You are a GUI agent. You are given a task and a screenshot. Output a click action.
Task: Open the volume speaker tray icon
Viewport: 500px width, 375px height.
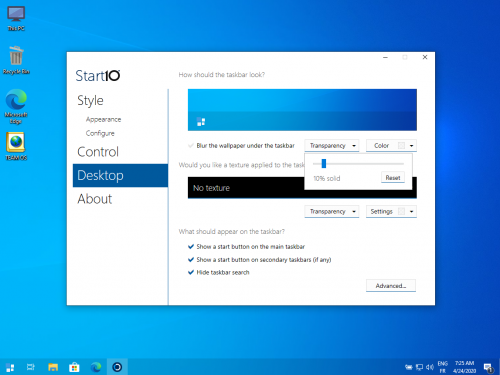(x=430, y=367)
